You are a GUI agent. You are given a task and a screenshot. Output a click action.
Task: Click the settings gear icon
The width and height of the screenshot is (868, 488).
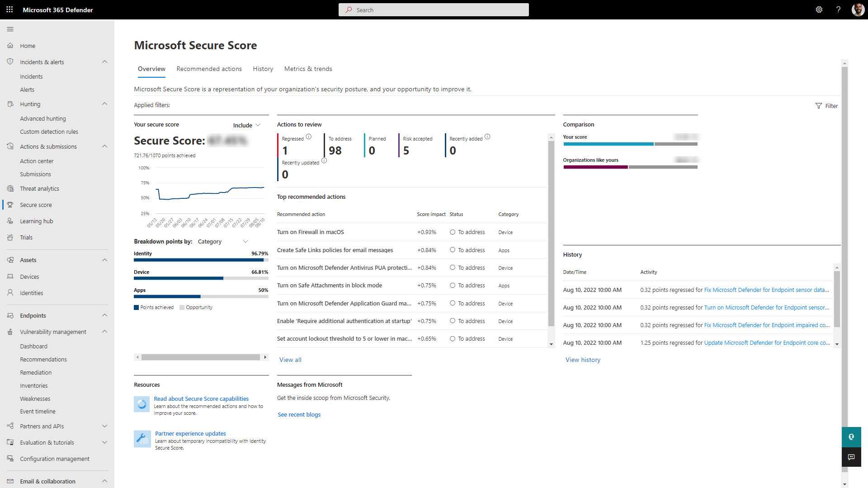pyautogui.click(x=819, y=9)
